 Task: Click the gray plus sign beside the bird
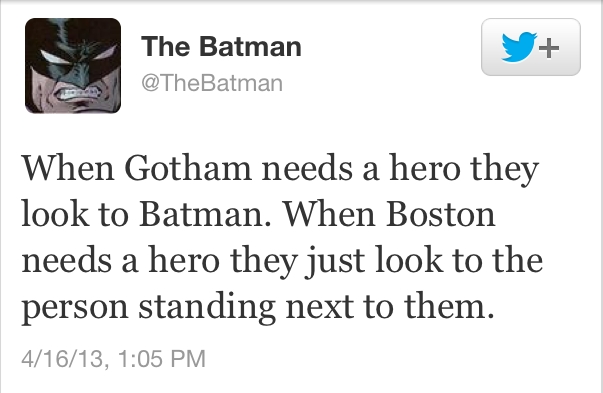549,48
